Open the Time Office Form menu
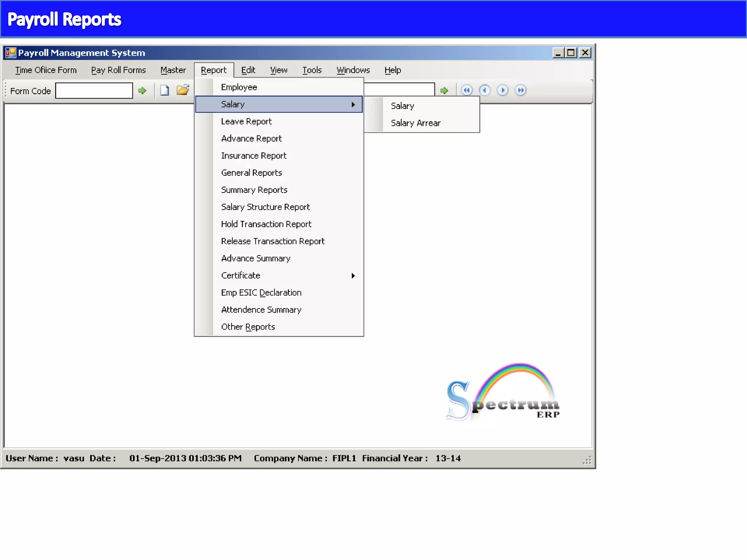The height and width of the screenshot is (560, 747). 46,70
